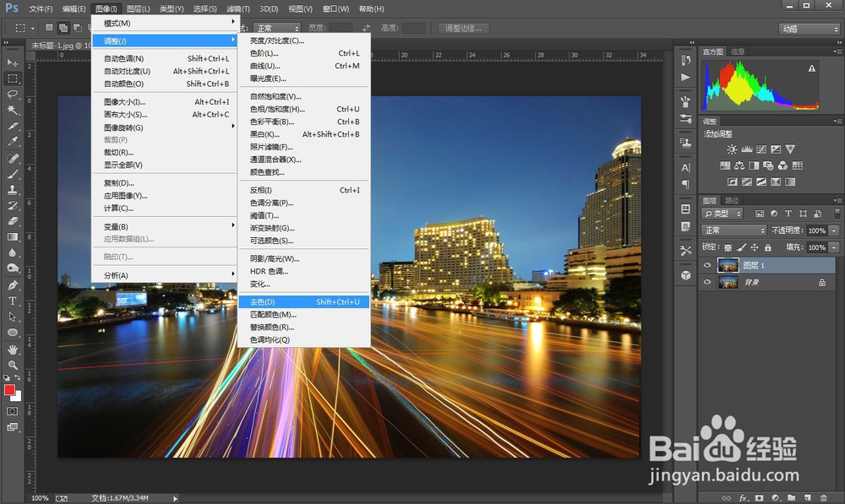The image size is (845, 504).
Task: Select the Move tool
Action: pyautogui.click(x=13, y=62)
